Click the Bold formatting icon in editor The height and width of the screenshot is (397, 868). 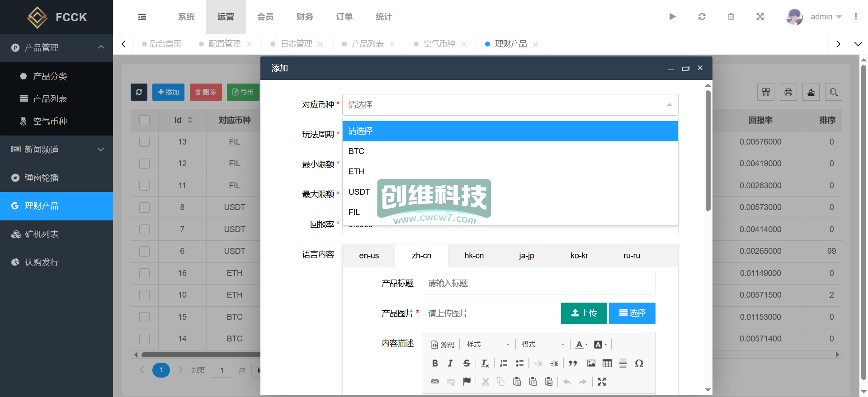point(435,363)
